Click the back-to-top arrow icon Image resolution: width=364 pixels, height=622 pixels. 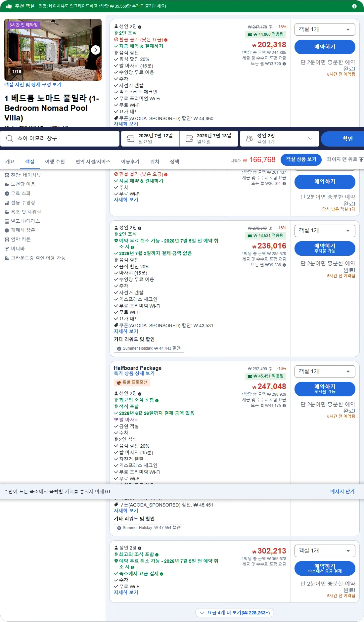click(x=361, y=159)
